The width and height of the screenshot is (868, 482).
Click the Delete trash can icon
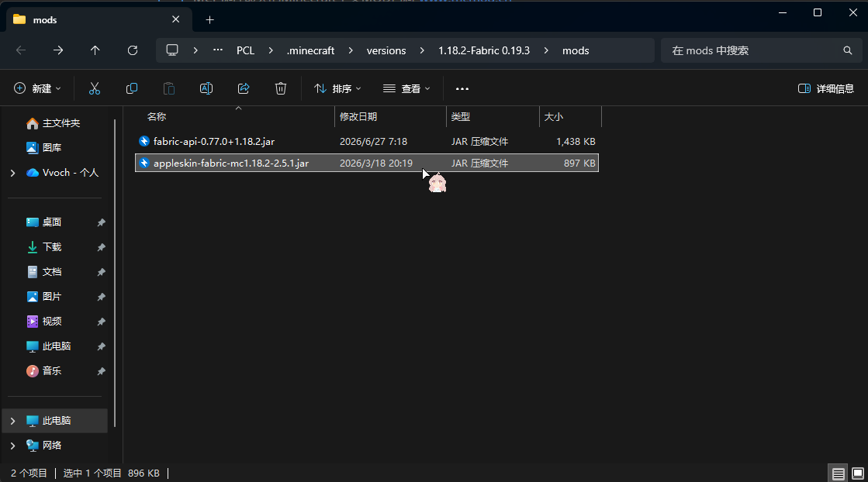pos(281,88)
